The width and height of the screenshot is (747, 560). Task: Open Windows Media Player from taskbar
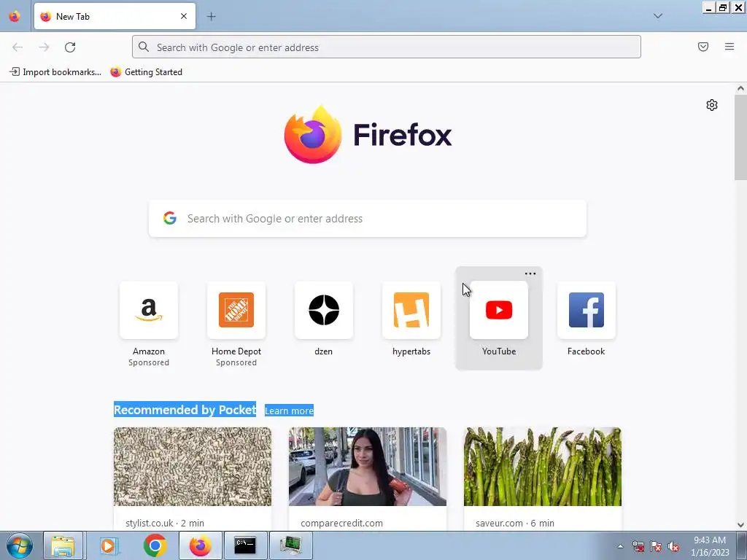click(x=109, y=545)
